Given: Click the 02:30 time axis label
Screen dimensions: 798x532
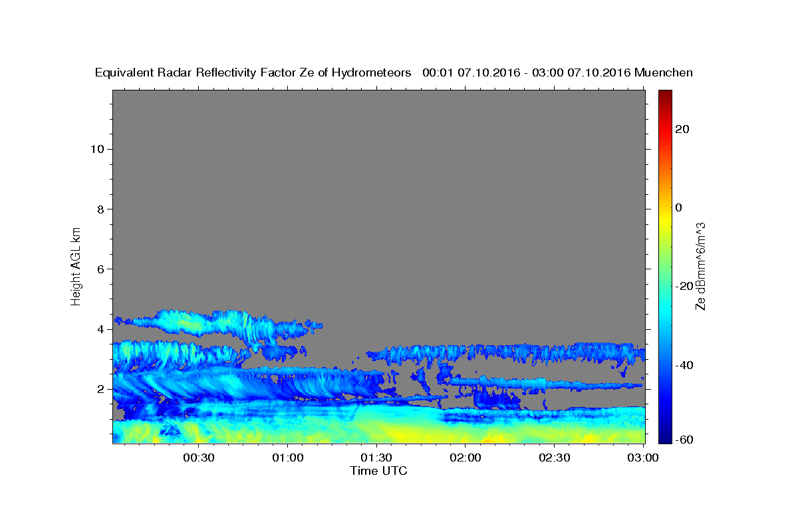Looking at the screenshot, I should pyautogui.click(x=555, y=458).
